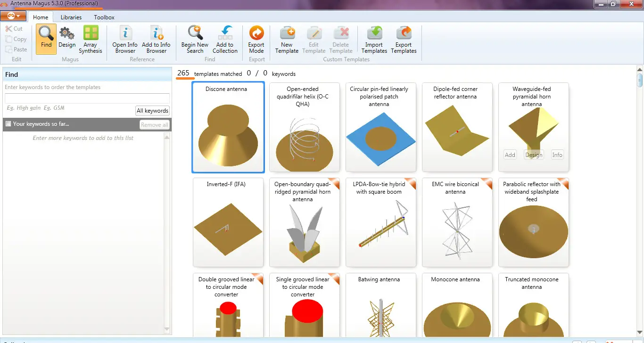Copy selection using Edit panel
Screen dimensions: 644x343
16,39
